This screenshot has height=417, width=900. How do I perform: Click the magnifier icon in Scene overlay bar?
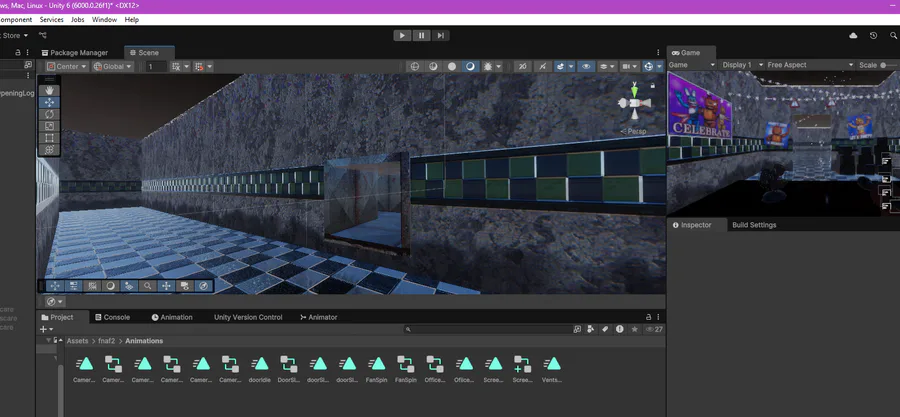coord(148,286)
